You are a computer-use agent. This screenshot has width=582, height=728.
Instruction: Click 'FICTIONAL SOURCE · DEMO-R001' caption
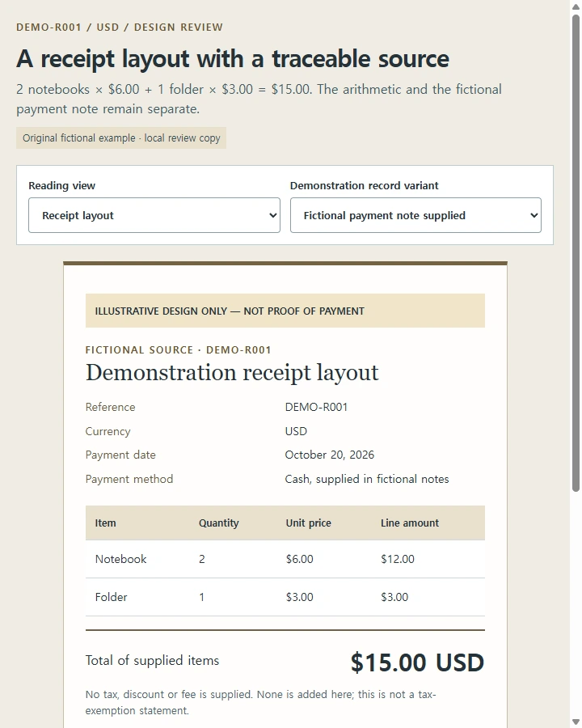[178, 350]
